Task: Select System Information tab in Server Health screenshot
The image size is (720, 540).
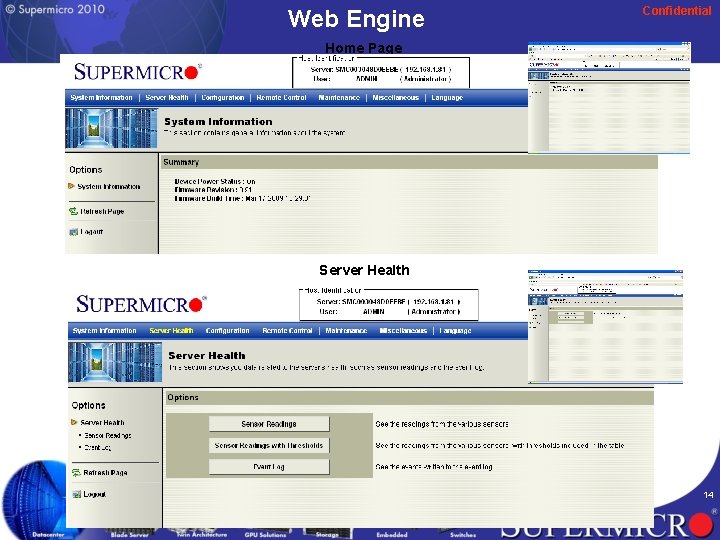Action: pos(104,331)
